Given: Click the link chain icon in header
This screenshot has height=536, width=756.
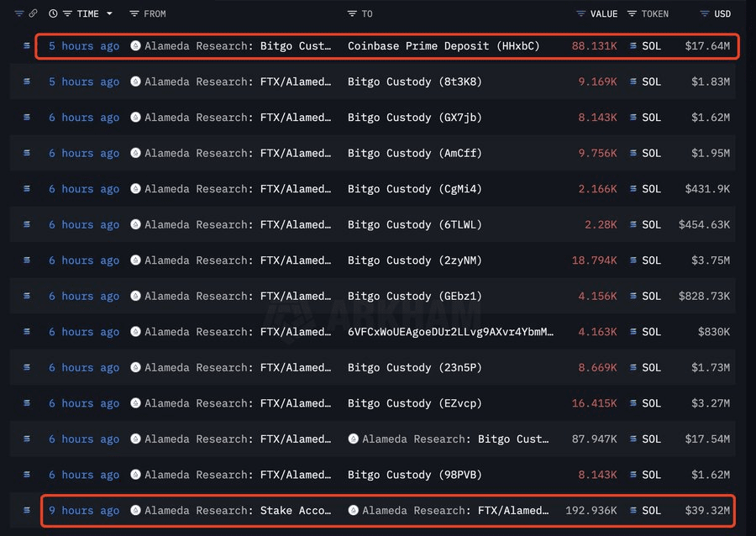Looking at the screenshot, I should coord(33,13).
